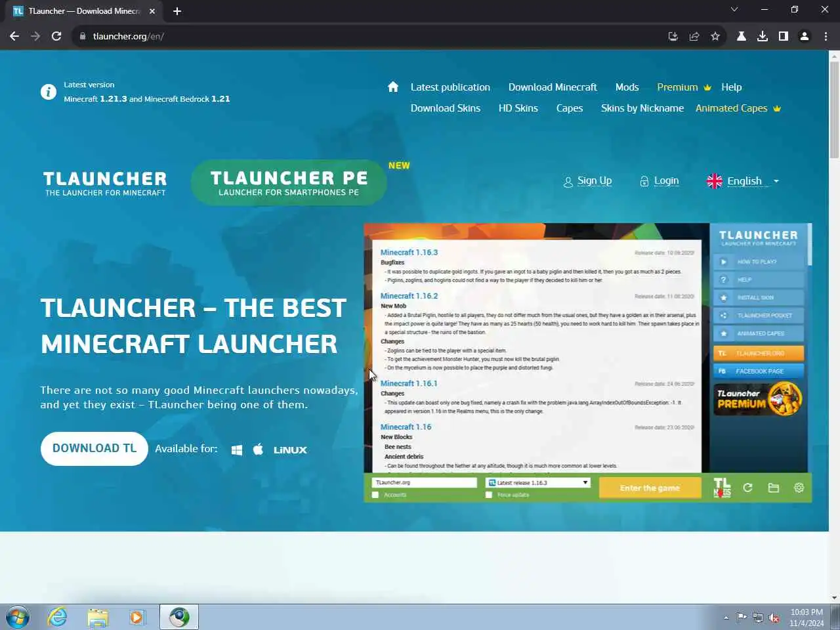
Task: Open browser downloads icon
Action: pos(762,36)
